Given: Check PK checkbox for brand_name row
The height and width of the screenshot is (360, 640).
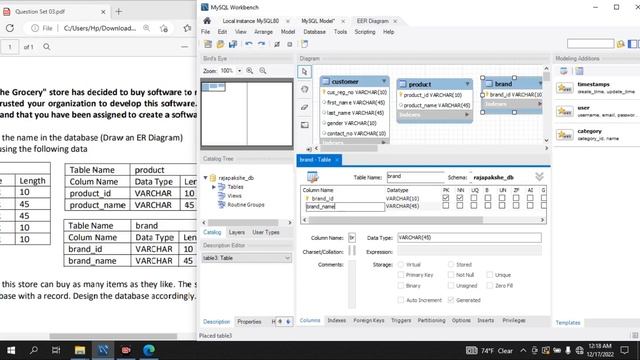Looking at the screenshot, I should 446,206.
